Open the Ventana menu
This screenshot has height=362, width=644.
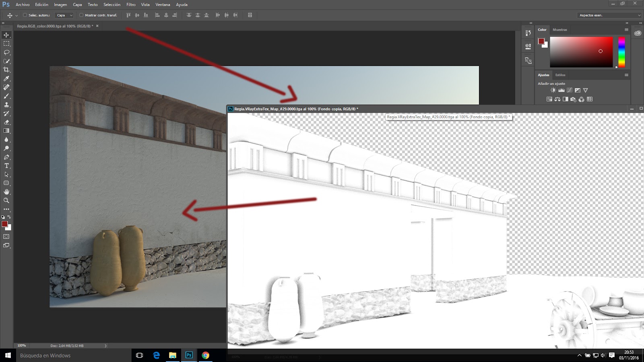[x=163, y=4]
